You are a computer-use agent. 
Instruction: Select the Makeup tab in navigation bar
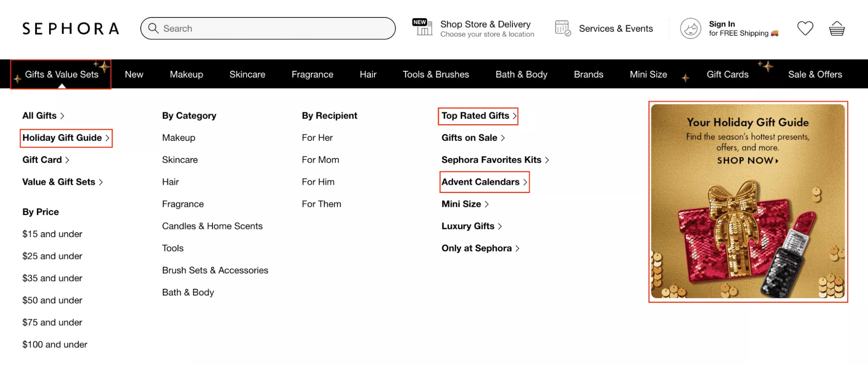pyautogui.click(x=186, y=74)
